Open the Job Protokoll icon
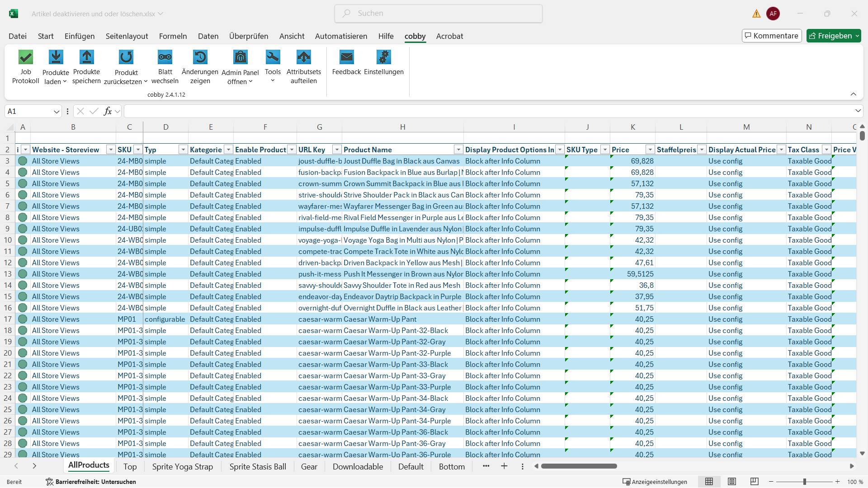This screenshot has width=868, height=488. 26,57
